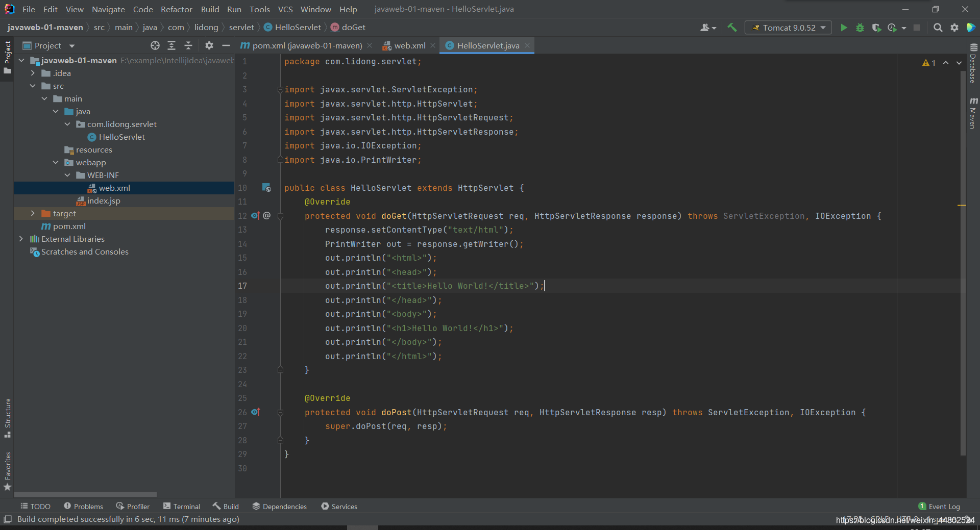The height and width of the screenshot is (530, 980).
Task: Click the class gutter icon on line 10
Action: tap(266, 188)
